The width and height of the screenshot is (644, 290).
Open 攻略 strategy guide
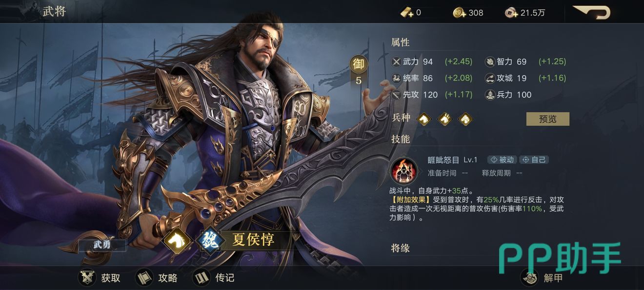click(157, 278)
